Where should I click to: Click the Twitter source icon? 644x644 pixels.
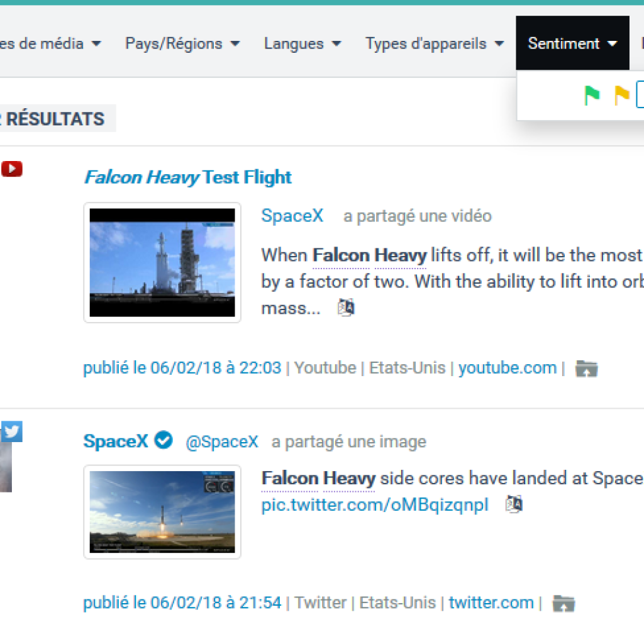tap(12, 431)
